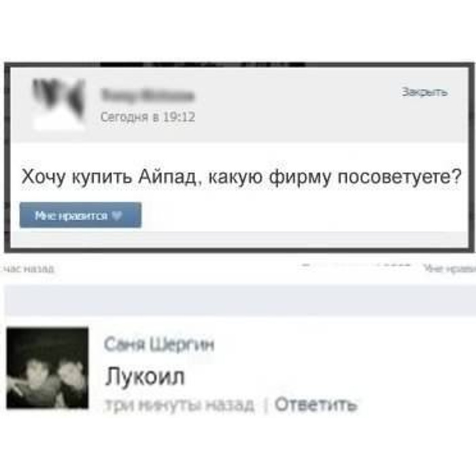Select the word Айпад in the post
Screen dimensions: 476x476
click(167, 176)
